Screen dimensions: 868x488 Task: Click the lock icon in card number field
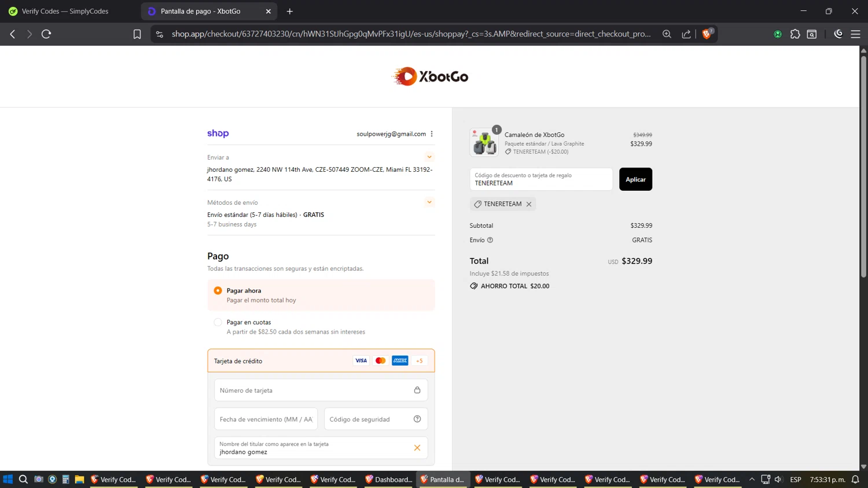coord(417,390)
